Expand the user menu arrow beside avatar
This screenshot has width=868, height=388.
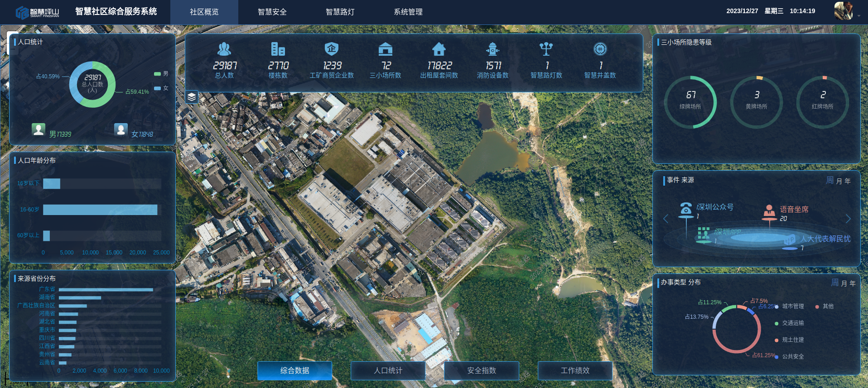point(859,16)
